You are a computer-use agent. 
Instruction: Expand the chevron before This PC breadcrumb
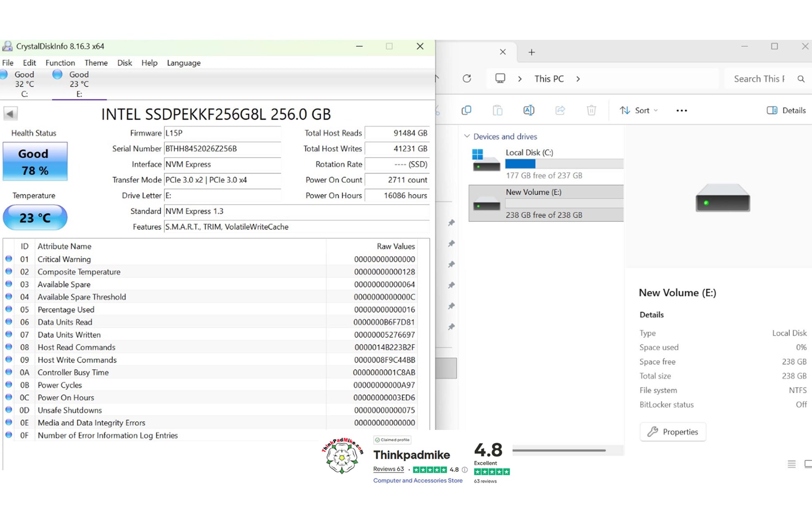520,79
